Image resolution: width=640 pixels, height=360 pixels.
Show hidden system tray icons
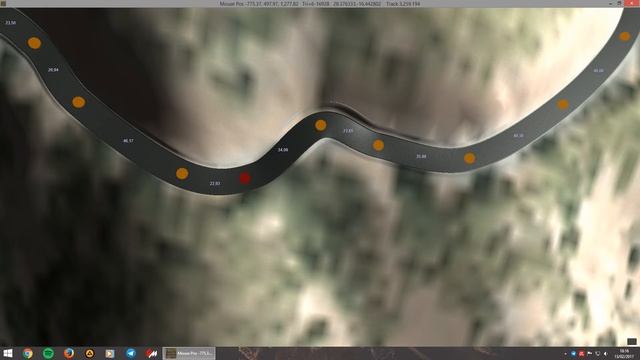pyautogui.click(x=565, y=354)
